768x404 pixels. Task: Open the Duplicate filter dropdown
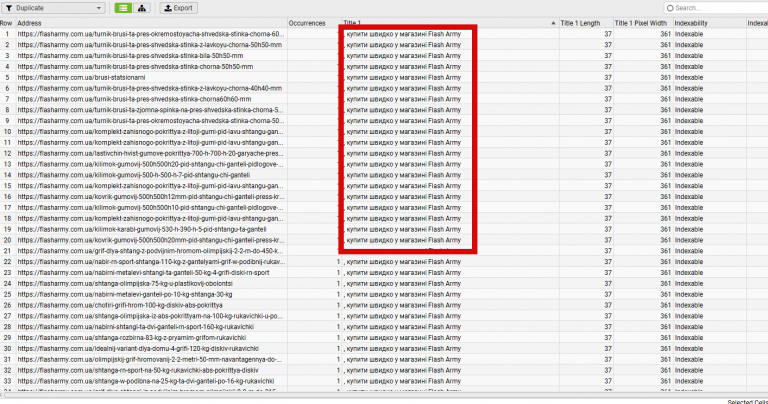click(53, 8)
